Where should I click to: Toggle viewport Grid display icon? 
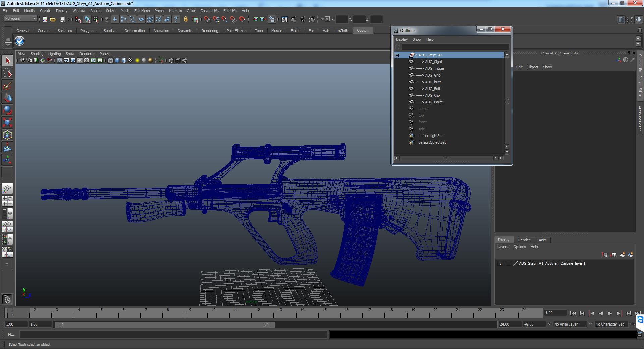60,60
